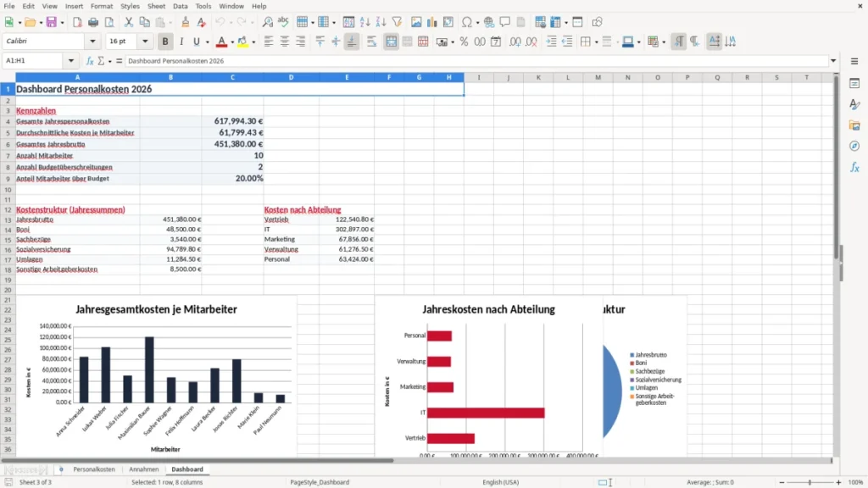The width and height of the screenshot is (868, 488).
Task: Export directly as PDF
Action: [x=77, y=22]
